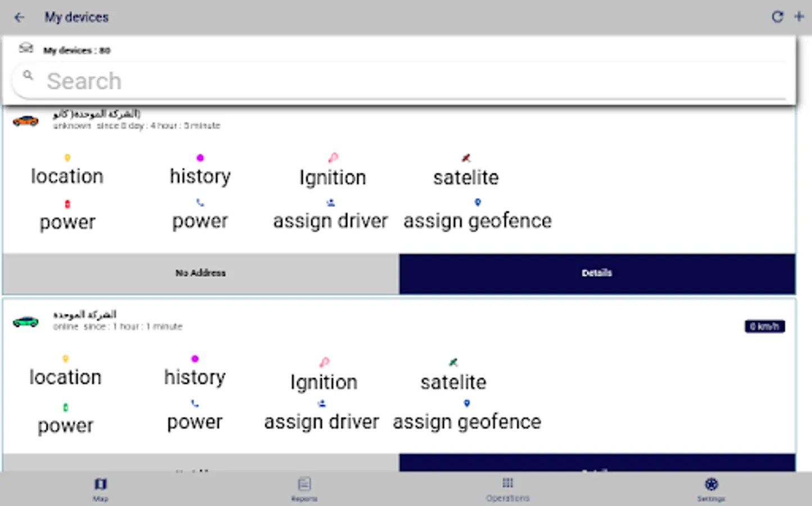Viewport: 812px width, 506px height.
Task: Tap phone power on green car device
Action: click(194, 415)
